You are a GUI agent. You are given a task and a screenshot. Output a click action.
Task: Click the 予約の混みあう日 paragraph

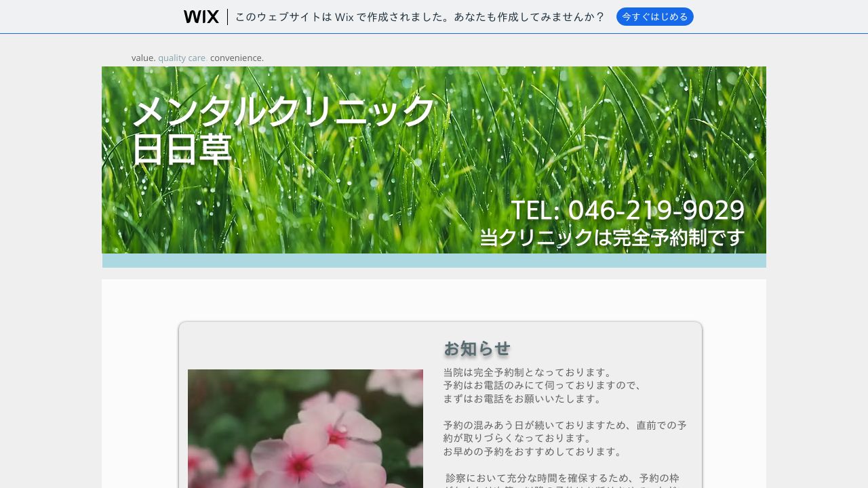pos(565,431)
